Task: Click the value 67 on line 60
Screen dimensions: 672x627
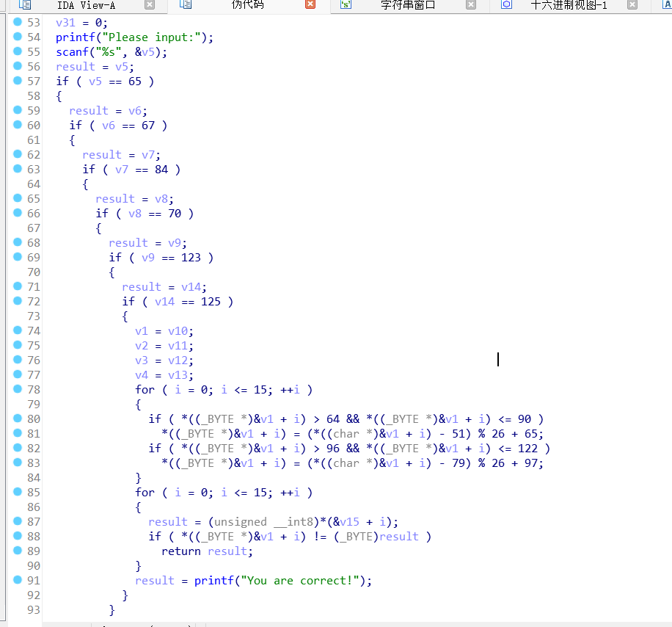Action: [x=148, y=126]
